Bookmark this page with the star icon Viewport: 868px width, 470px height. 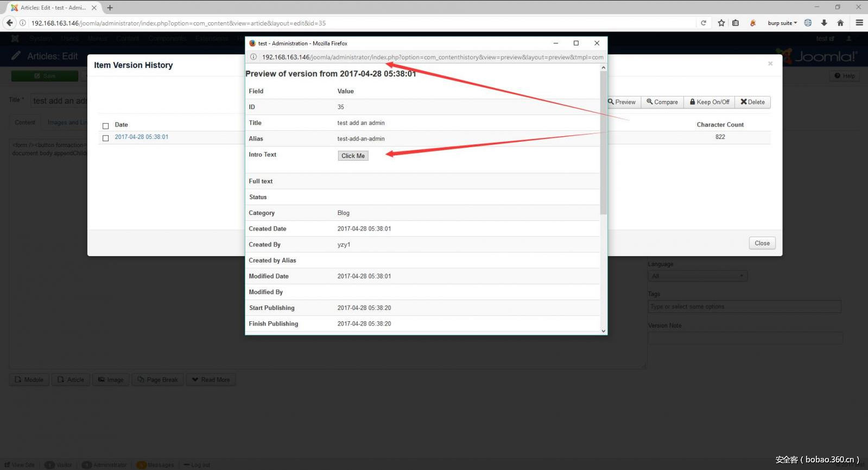pyautogui.click(x=721, y=23)
